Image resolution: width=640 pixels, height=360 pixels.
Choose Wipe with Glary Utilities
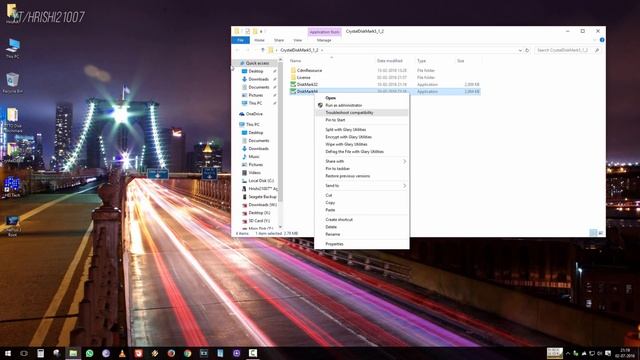tap(346, 144)
